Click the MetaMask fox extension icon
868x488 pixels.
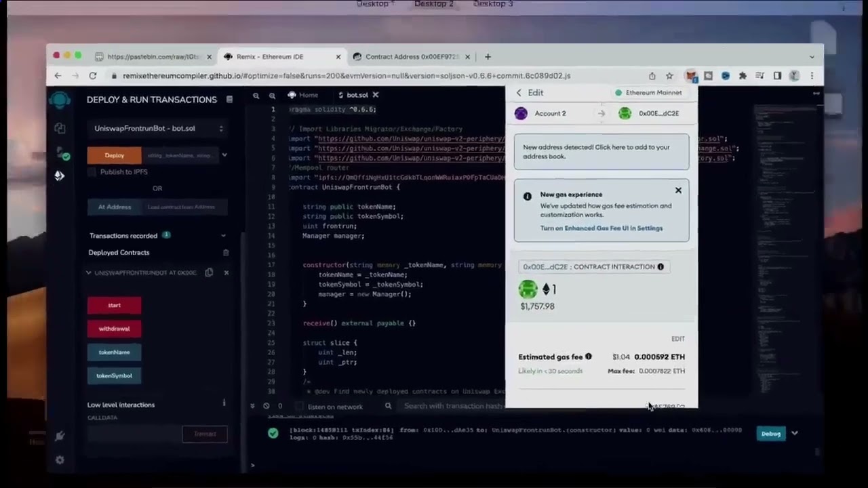690,76
